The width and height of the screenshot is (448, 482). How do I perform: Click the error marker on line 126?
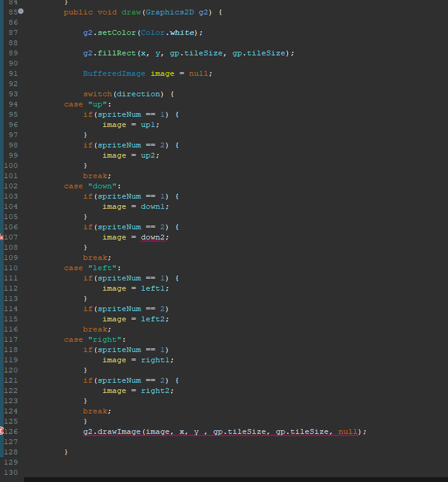coord(2,431)
